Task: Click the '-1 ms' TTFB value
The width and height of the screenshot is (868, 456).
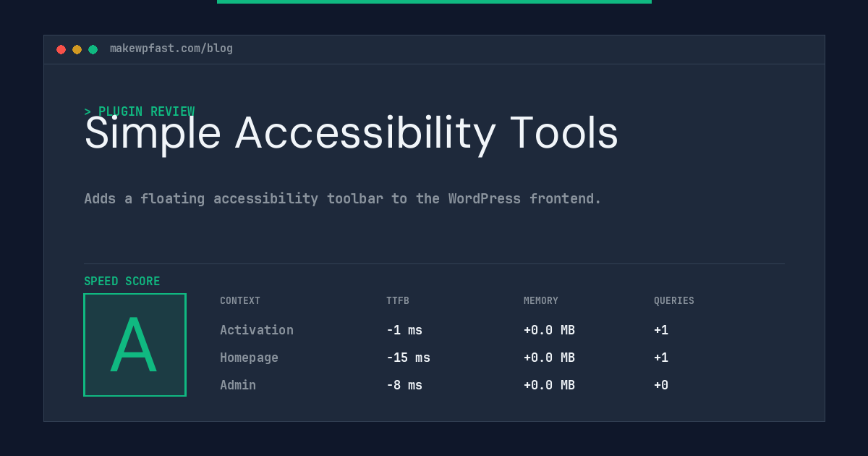Action: tap(404, 330)
